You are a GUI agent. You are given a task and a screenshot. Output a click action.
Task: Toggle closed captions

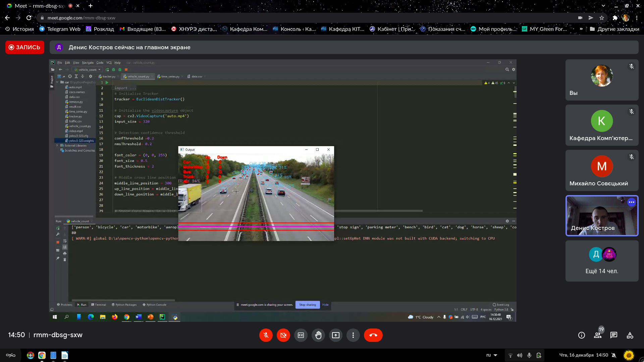coord(301,335)
